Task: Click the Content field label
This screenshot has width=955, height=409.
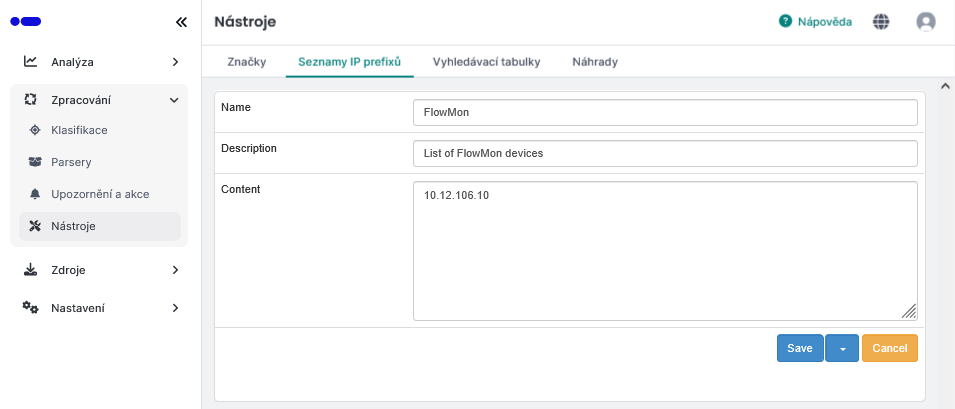Action: pos(241,189)
